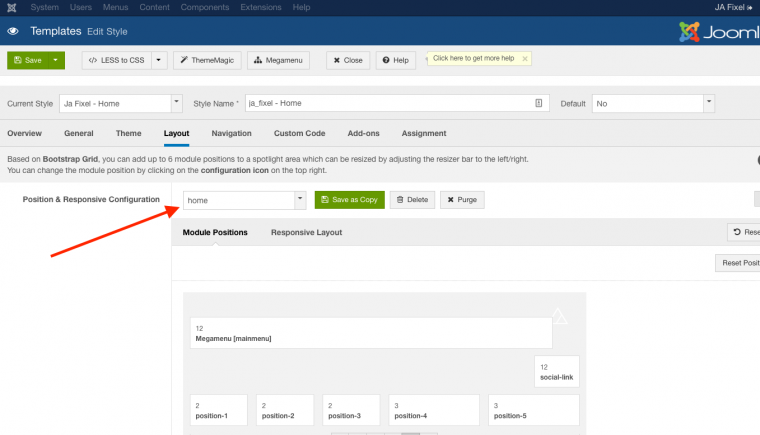This screenshot has height=435, width=760.
Task: Open the Megamenu configuration
Action: pyautogui.click(x=278, y=60)
